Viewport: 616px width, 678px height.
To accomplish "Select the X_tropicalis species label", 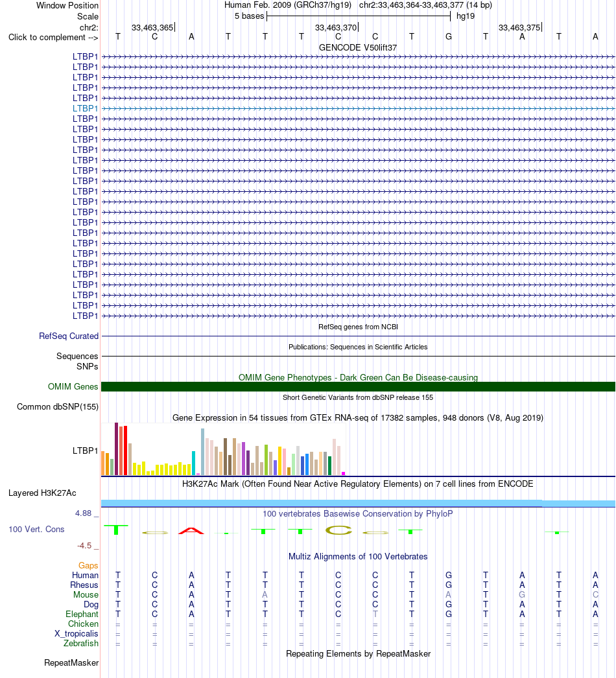I will 77,633.
